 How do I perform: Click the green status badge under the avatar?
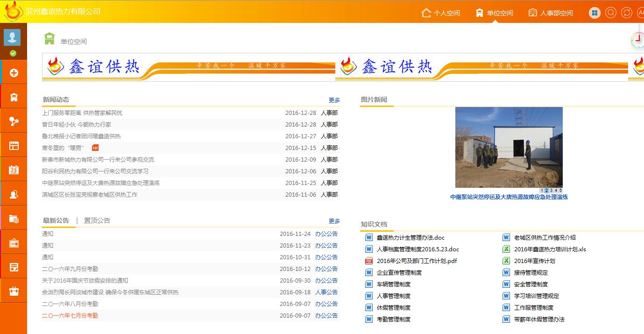tap(13, 53)
